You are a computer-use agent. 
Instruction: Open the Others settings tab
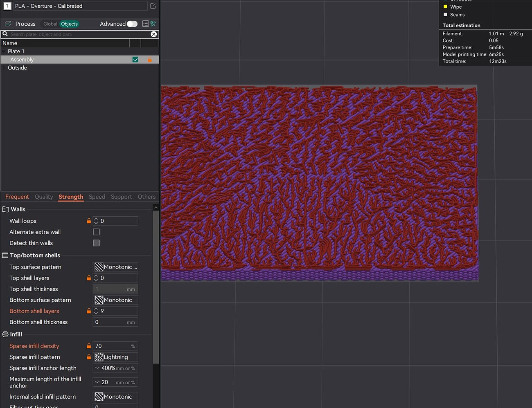[x=147, y=197]
